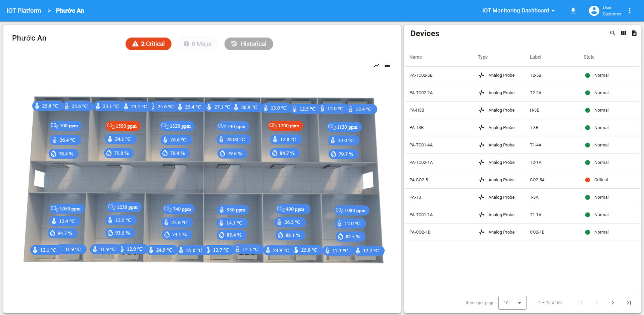
Task: Click Phước An breadcrumb item
Action: click(70, 11)
